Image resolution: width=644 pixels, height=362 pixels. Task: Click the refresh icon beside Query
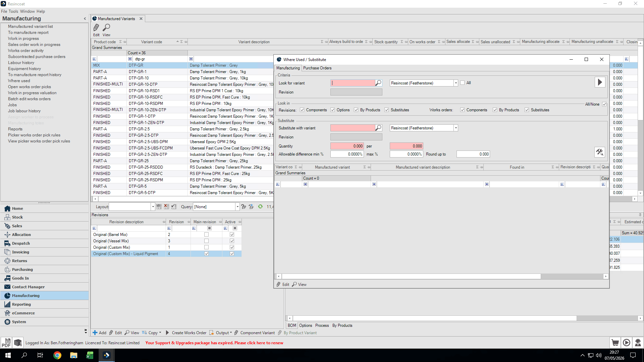point(260,207)
